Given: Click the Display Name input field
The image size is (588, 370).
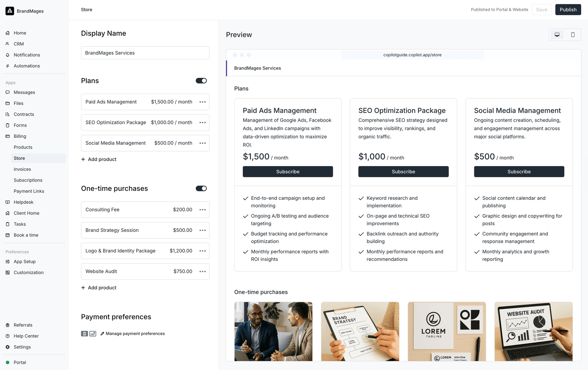Looking at the screenshot, I should (x=145, y=53).
